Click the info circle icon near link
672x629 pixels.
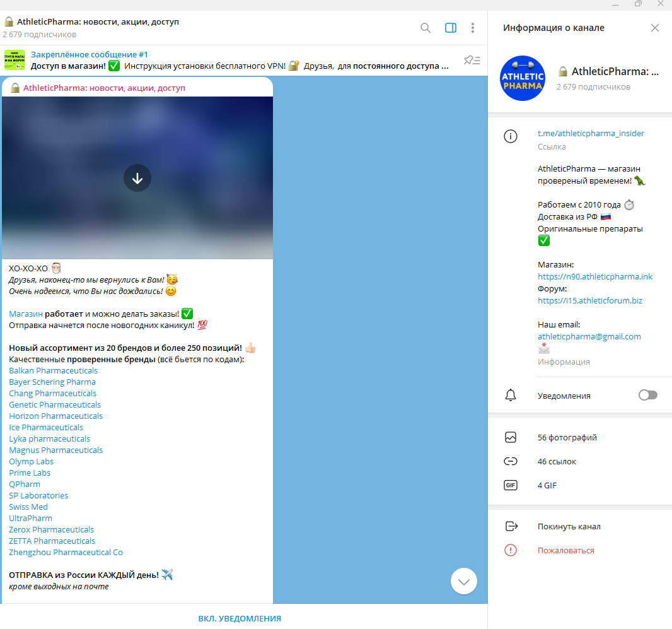(x=511, y=136)
